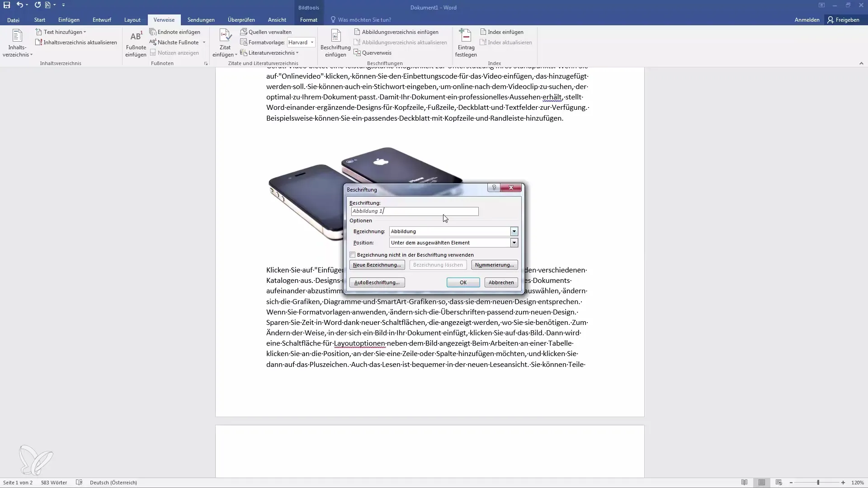Click Querverweis in Beschriftungen group
The width and height of the screenshot is (868, 488).
click(373, 53)
